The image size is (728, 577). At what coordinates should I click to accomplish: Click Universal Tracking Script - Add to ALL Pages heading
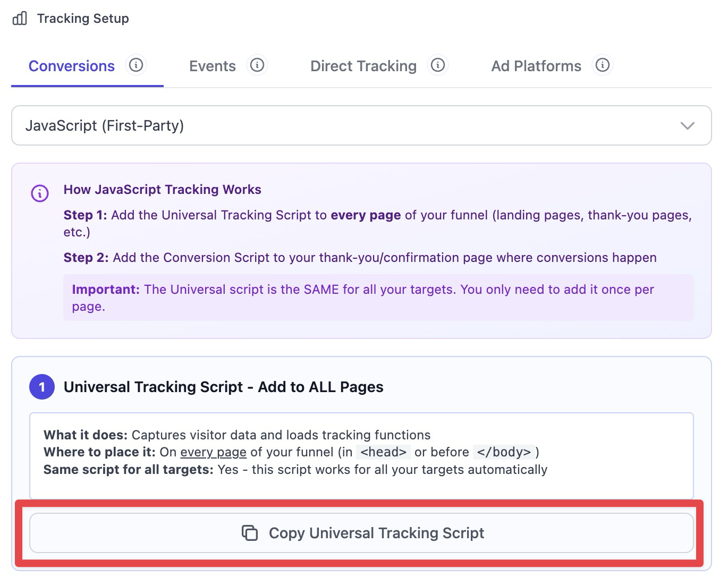click(224, 387)
